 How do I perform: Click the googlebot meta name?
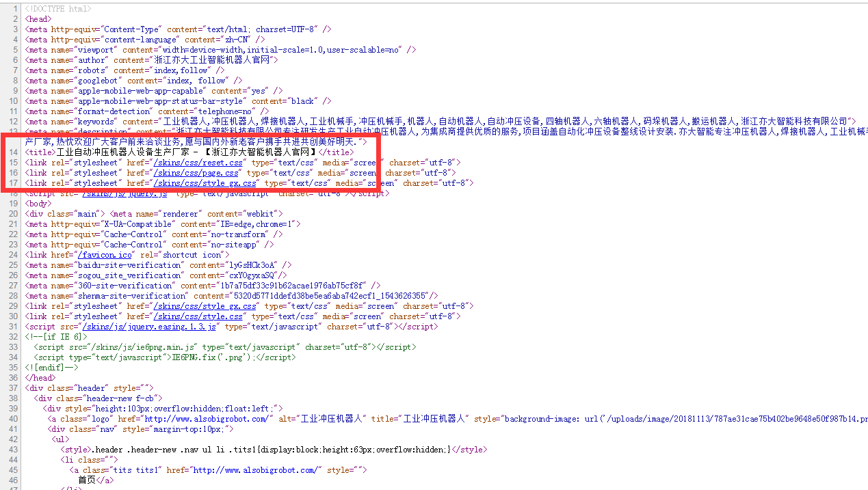point(98,81)
